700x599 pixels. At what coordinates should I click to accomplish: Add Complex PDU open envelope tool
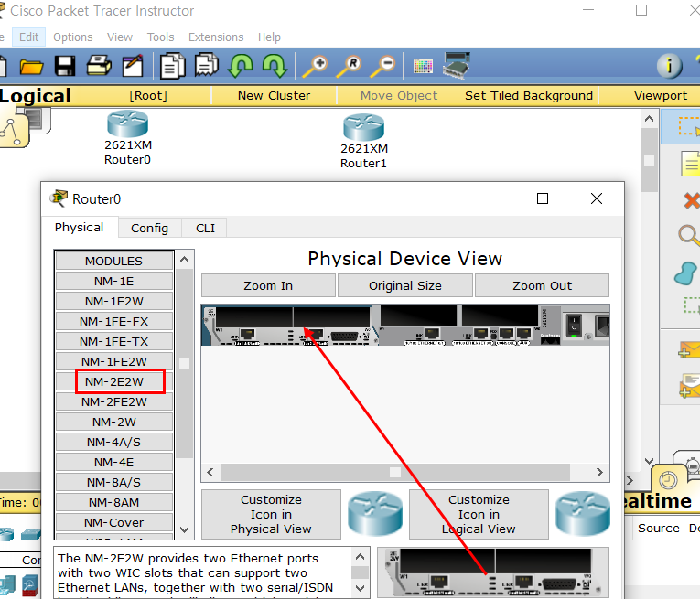pos(689,386)
